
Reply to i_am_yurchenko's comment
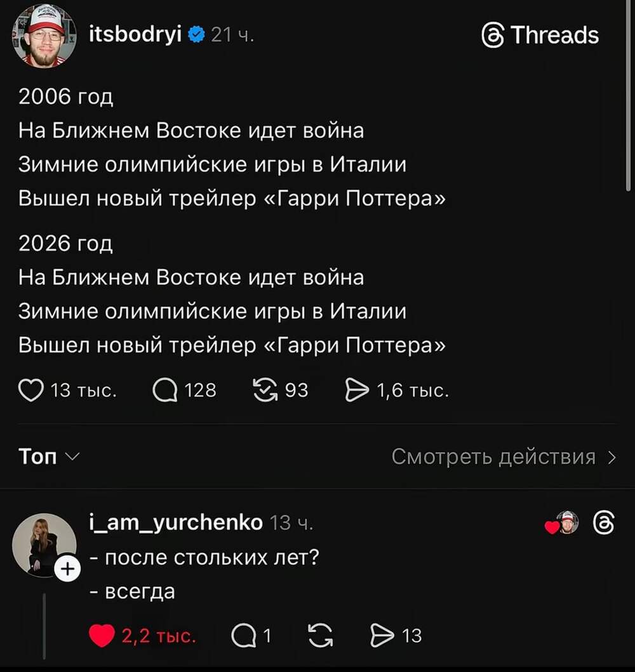point(241,635)
